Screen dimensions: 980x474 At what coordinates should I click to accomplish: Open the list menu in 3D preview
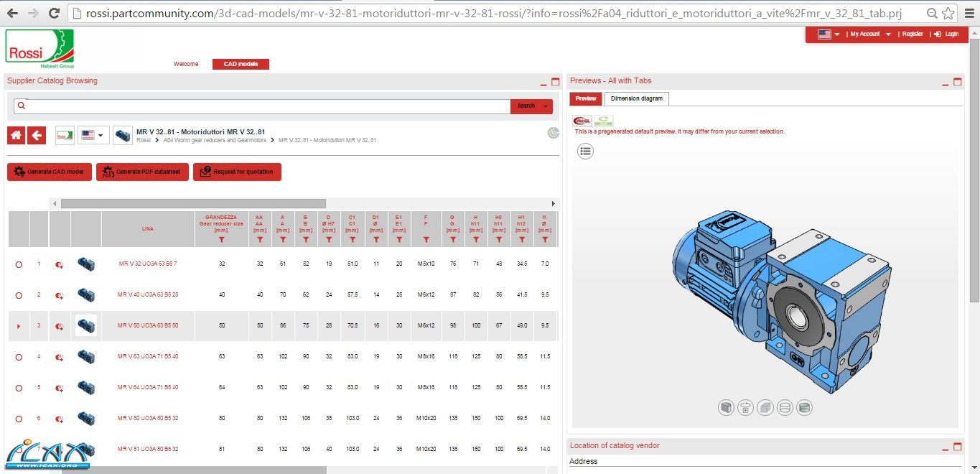point(586,151)
